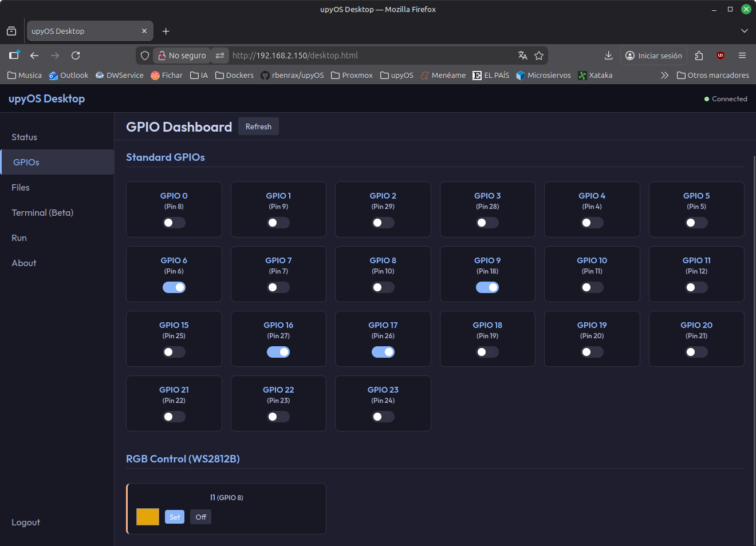
Task: Turn the I1 RGB LED Off
Action: click(200, 517)
